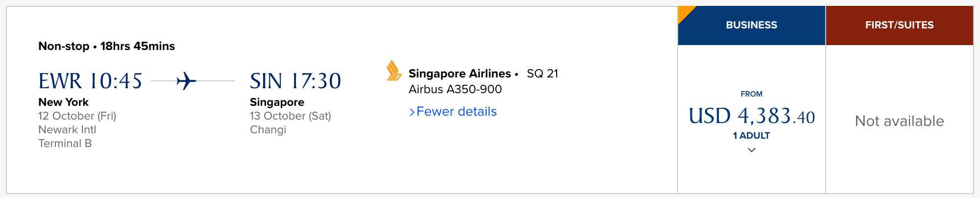Click the EWR 10:45 departure time
Image resolution: width=980 pixels, height=198 pixels.
point(91,81)
